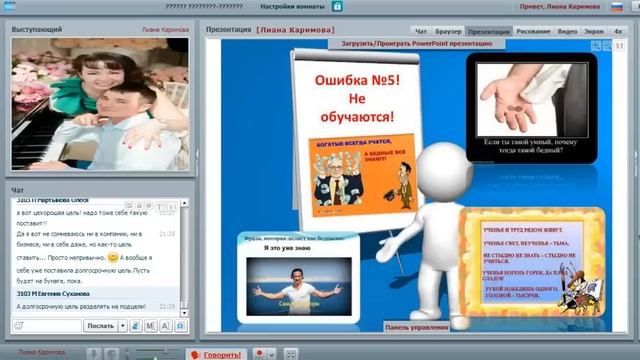Viewport: 640px width, 360px height.
Task: Expand the Послать dropdown arrow
Action: tap(122, 326)
